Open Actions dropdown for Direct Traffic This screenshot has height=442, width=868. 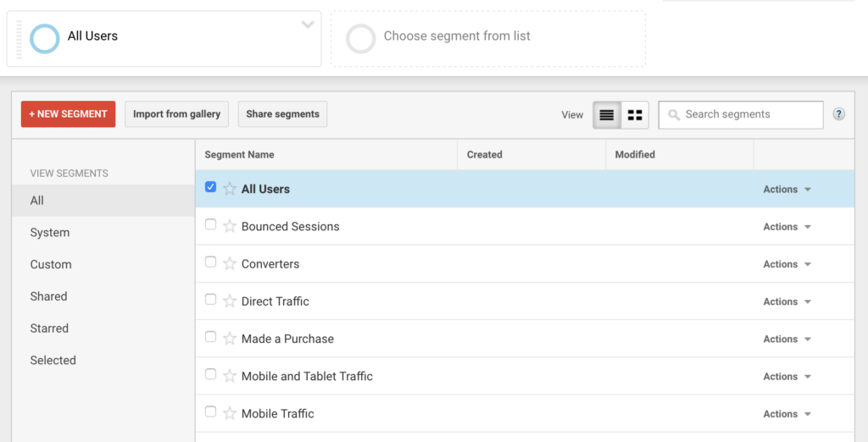(787, 301)
